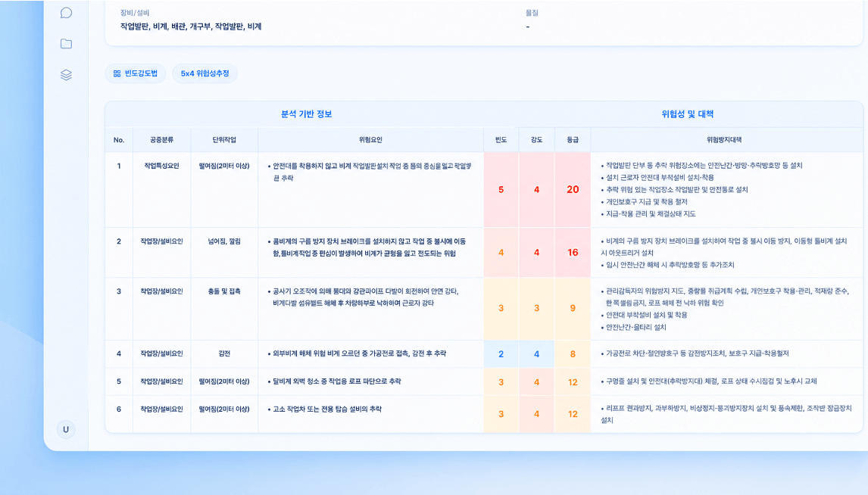The height and width of the screenshot is (495, 868).
Task: Select the 감전 unit work cell
Action: pos(224,353)
